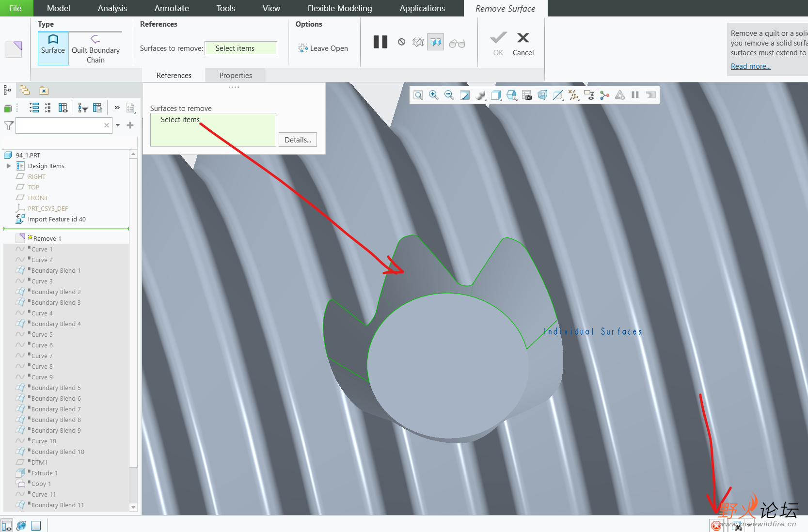Toggle Datum Display filters in graphics toolbar
Viewport: 808px width, 532px height.
click(573, 95)
